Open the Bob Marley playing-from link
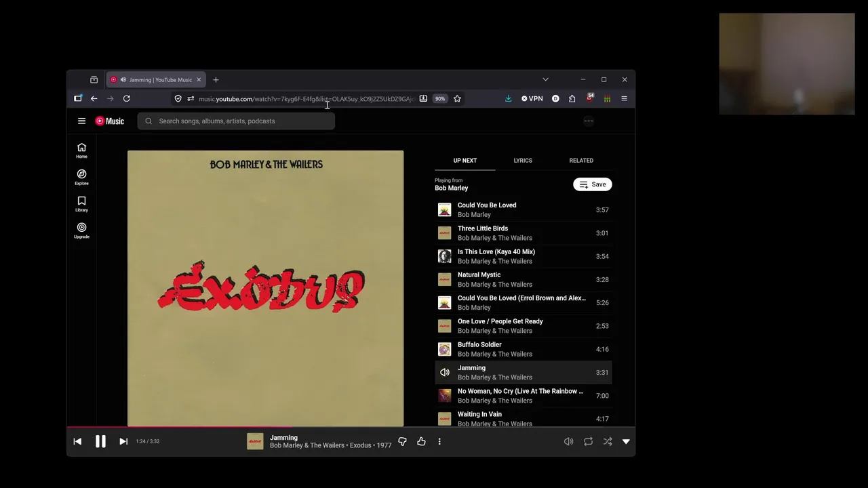The height and width of the screenshot is (488, 868). 451,188
